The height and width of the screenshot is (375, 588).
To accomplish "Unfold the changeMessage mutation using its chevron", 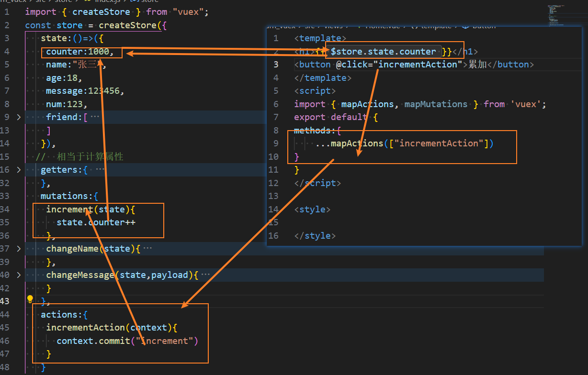I will click(x=19, y=275).
